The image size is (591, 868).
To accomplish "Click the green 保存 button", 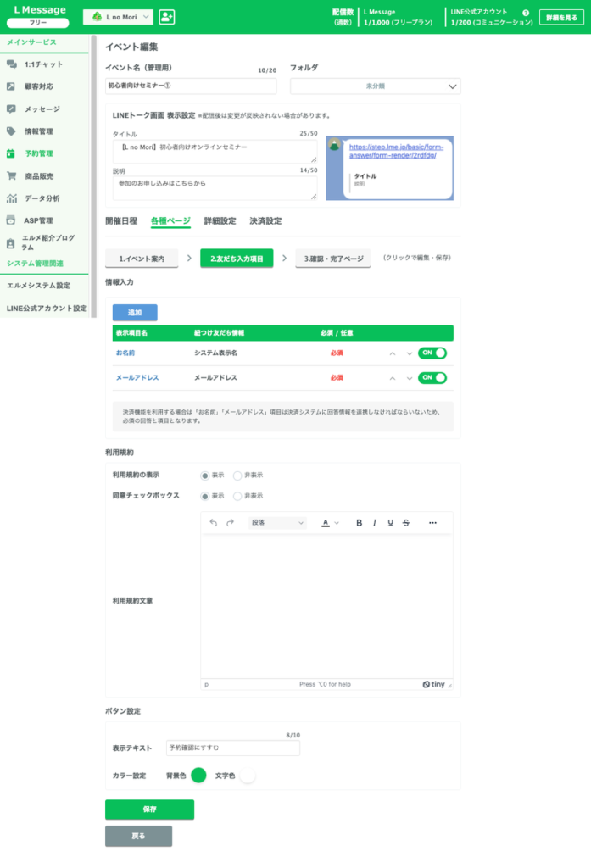I will click(x=149, y=810).
